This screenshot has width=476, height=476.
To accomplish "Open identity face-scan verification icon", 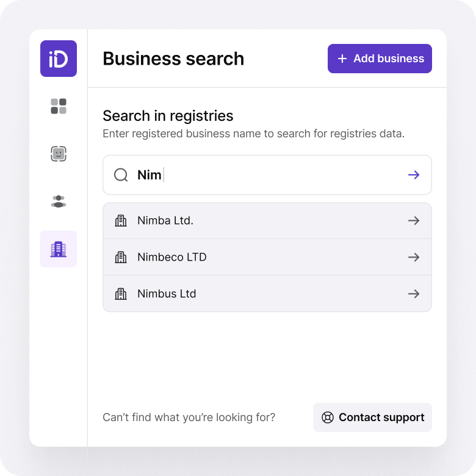I will 59,154.
